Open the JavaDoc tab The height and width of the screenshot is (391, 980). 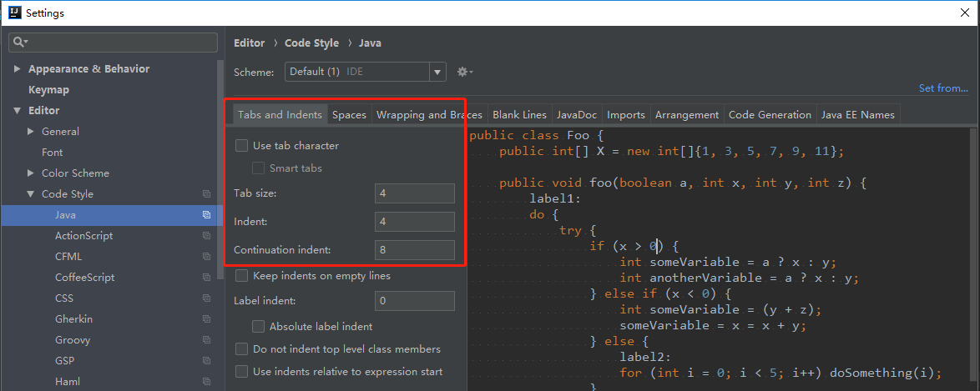click(577, 115)
